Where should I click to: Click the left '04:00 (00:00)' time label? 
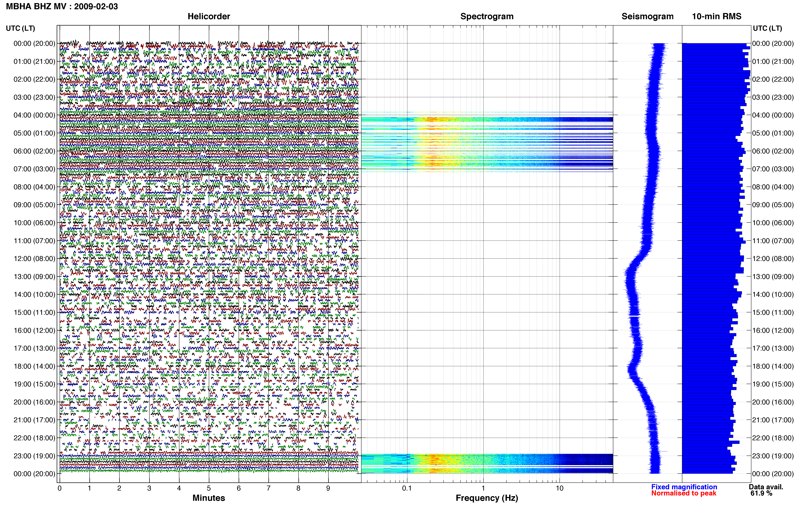34,115
